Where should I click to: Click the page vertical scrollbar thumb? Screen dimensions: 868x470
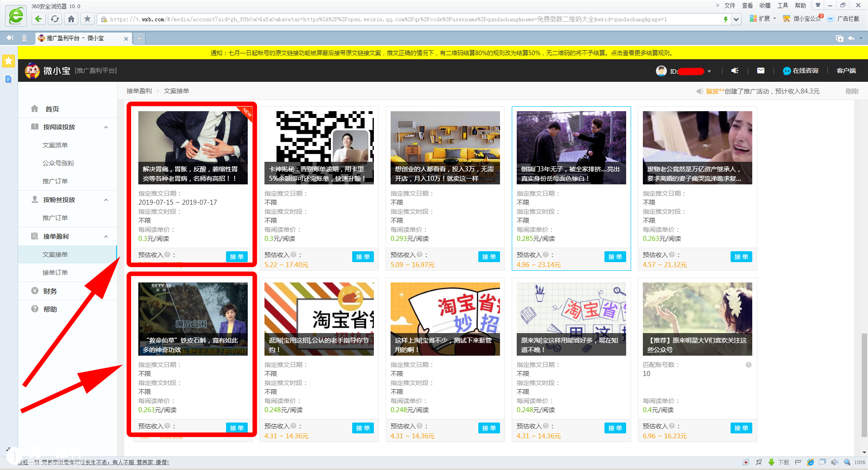coord(864,384)
